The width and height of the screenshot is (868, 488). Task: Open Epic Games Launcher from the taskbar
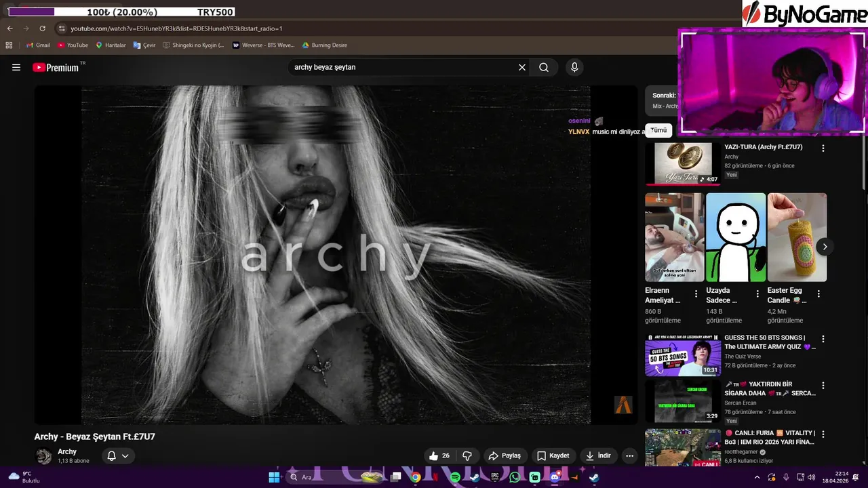pyautogui.click(x=495, y=477)
